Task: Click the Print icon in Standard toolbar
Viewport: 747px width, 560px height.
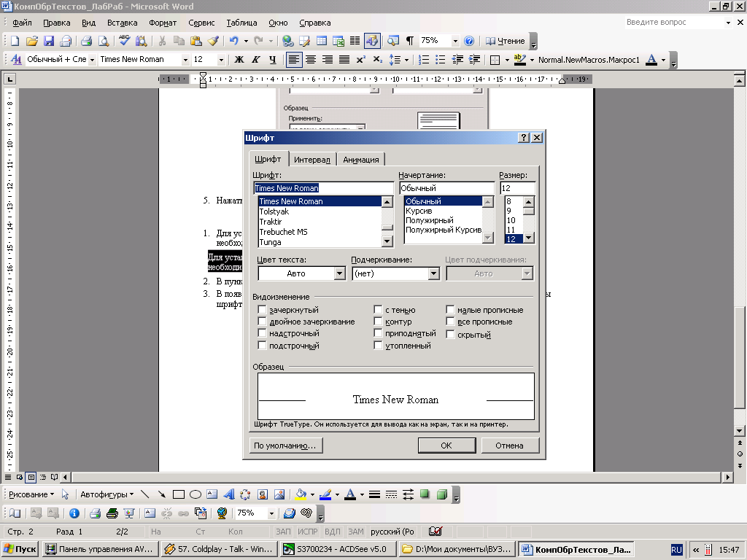Action: (x=86, y=42)
